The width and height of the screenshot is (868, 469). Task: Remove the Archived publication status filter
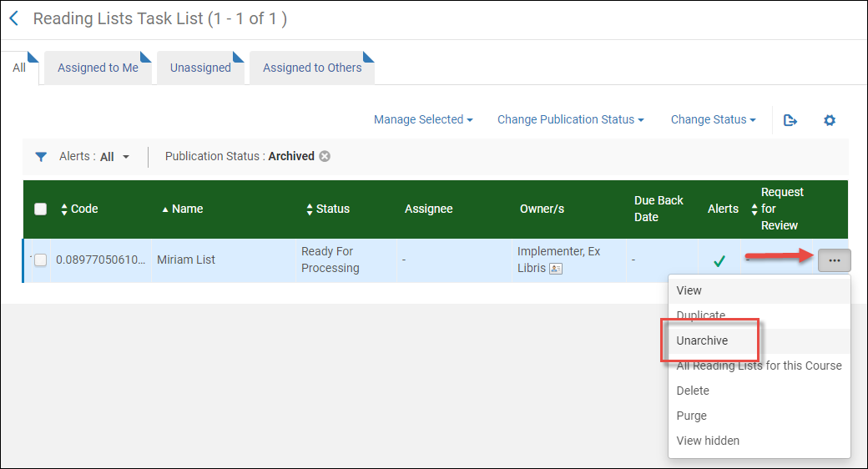[x=325, y=156]
